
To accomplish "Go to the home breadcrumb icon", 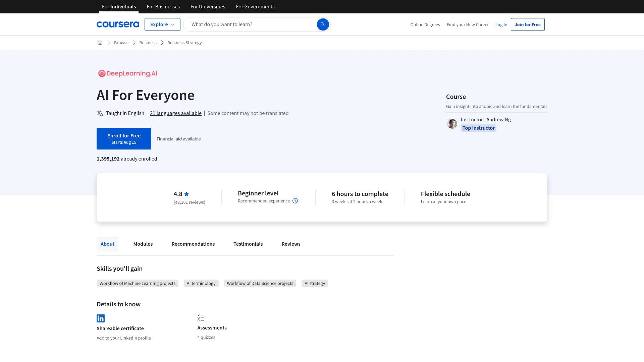I will tap(100, 43).
